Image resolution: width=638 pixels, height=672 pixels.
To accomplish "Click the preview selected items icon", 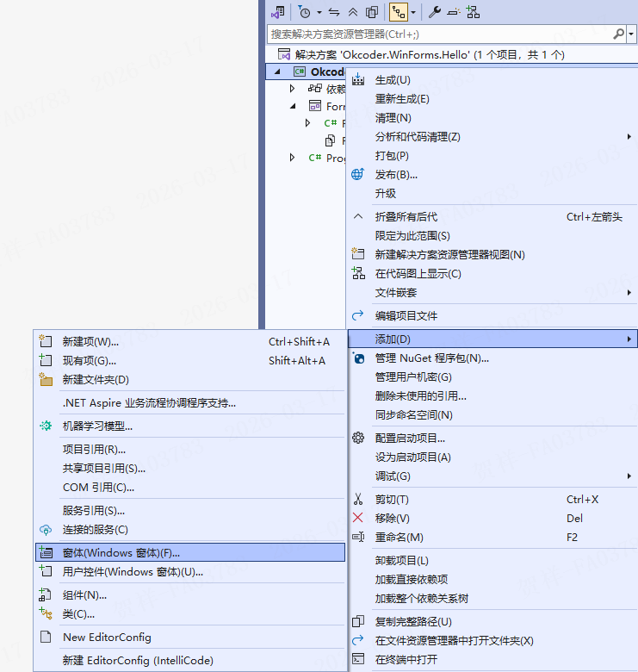I will (454, 12).
